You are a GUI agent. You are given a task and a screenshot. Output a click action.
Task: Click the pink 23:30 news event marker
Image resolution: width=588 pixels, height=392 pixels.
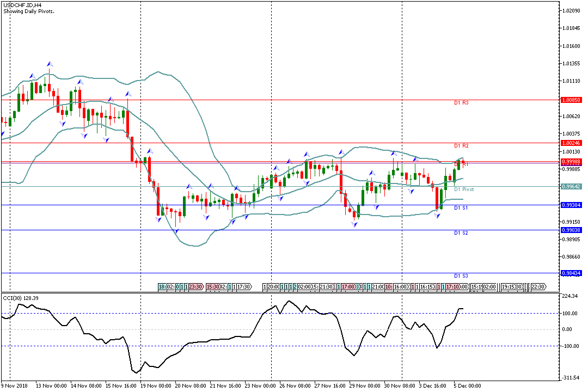196,287
